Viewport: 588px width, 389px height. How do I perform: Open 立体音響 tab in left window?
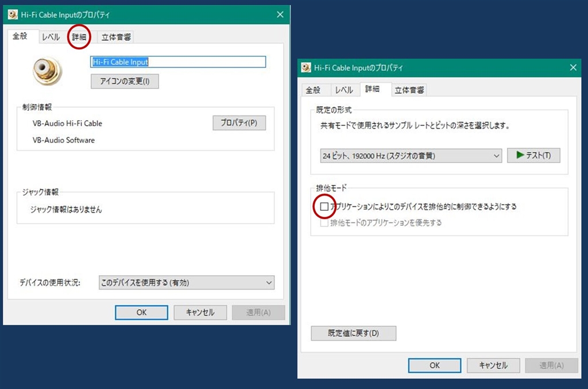tap(116, 37)
